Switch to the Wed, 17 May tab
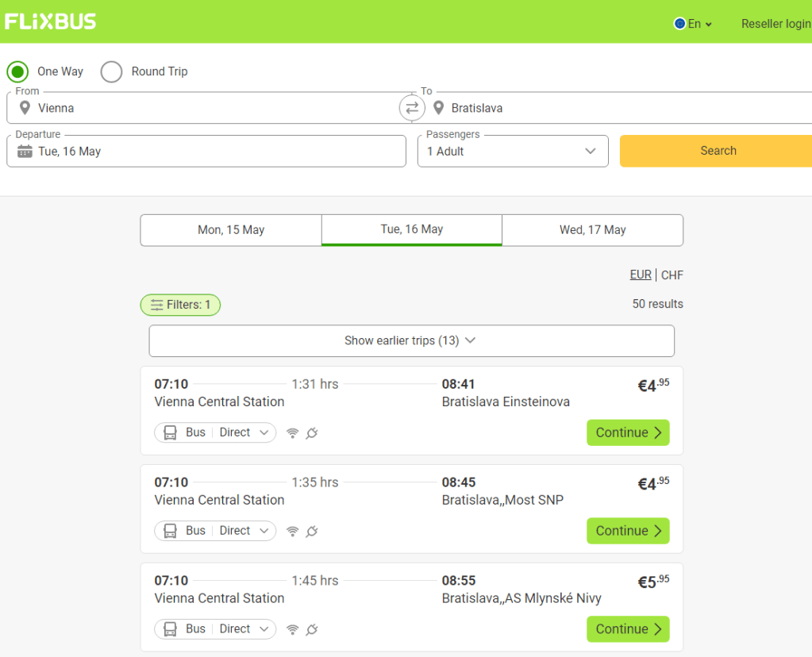The width and height of the screenshot is (812, 657). (x=592, y=230)
